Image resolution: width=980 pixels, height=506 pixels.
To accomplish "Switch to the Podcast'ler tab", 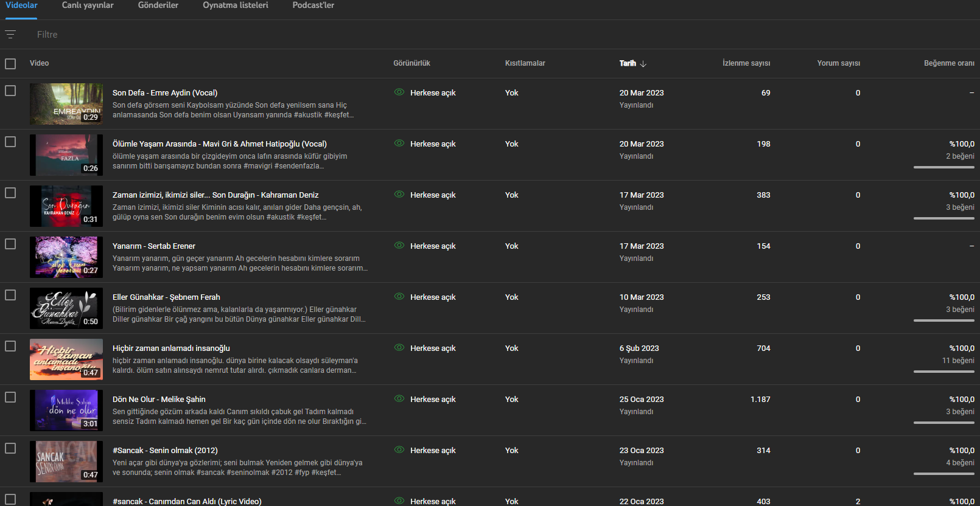I will point(313,5).
